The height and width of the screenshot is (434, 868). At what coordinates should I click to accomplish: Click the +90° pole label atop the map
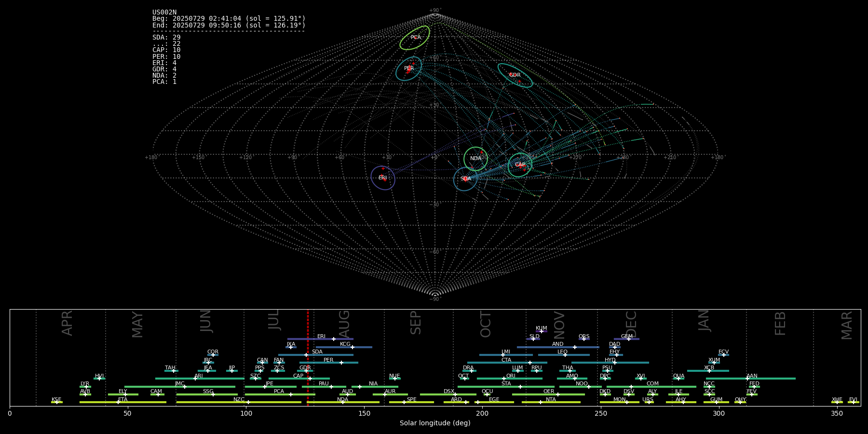435,10
